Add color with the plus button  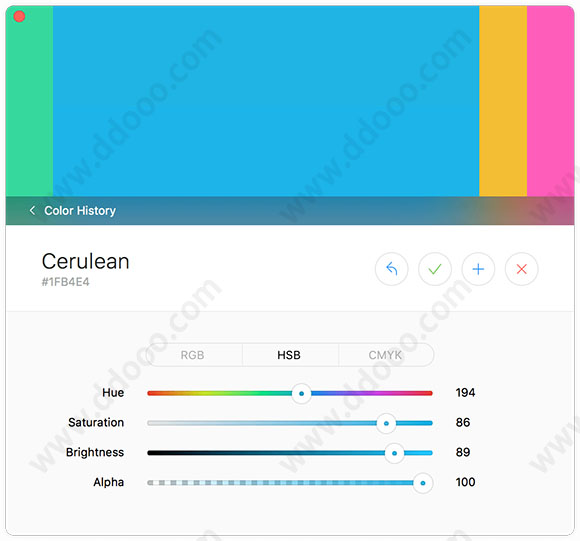pos(478,269)
